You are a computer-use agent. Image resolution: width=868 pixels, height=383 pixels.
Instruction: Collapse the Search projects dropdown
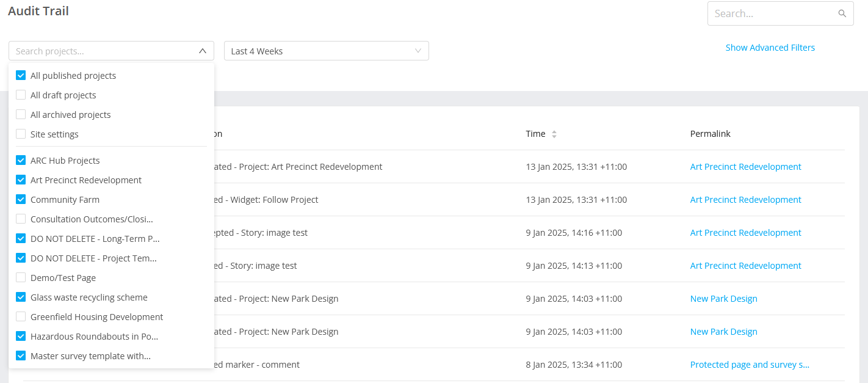coord(202,51)
